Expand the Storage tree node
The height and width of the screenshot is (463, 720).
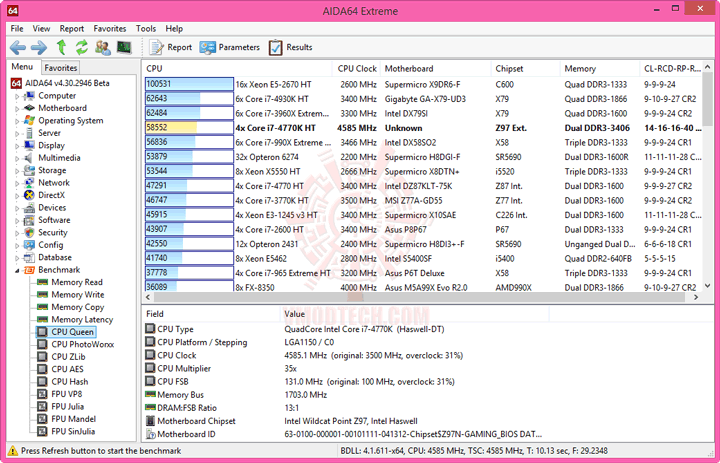[17, 171]
